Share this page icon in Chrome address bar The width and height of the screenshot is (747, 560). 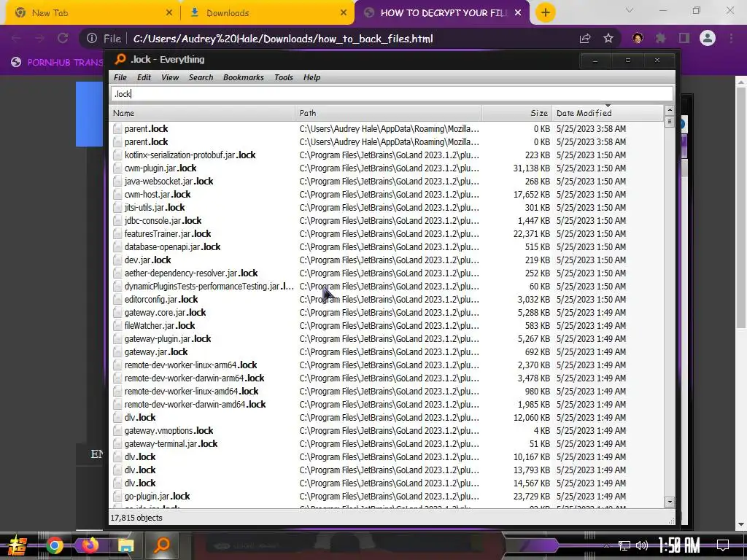click(x=585, y=38)
